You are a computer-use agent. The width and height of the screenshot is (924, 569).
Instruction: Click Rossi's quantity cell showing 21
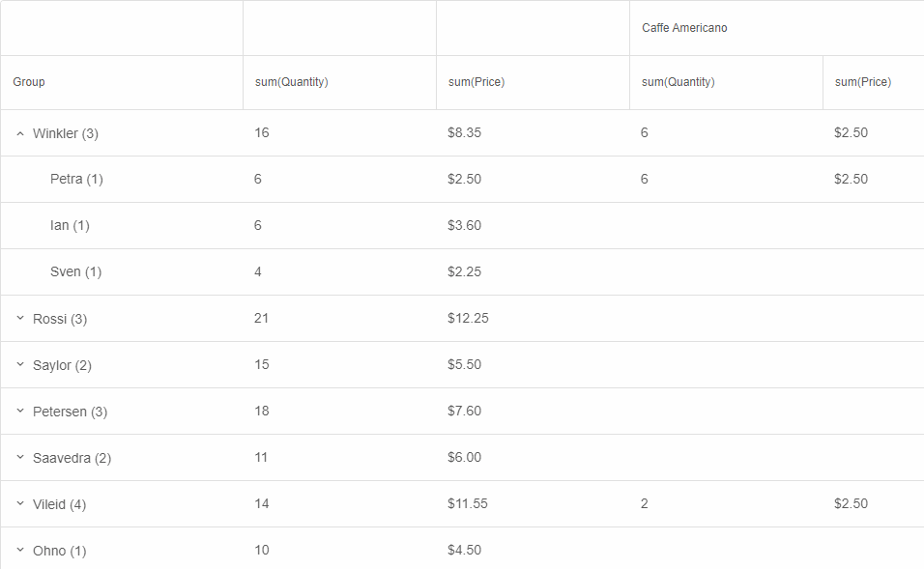[x=262, y=318]
